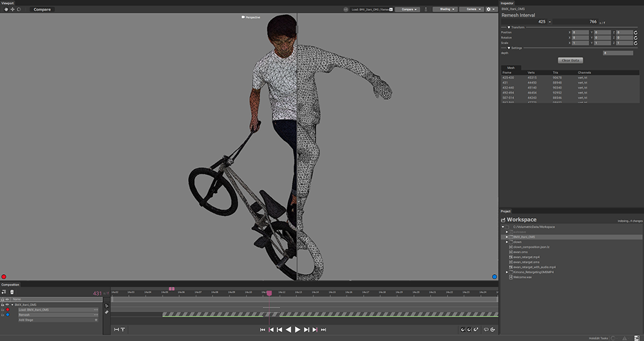Switch to the Viewport tab
The height and width of the screenshot is (341, 644).
[7, 3]
